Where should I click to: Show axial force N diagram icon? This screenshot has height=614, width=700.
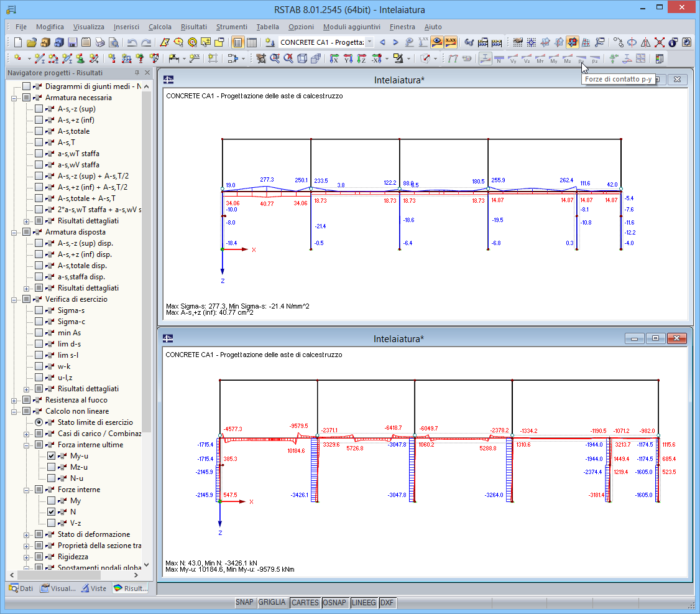[499, 59]
